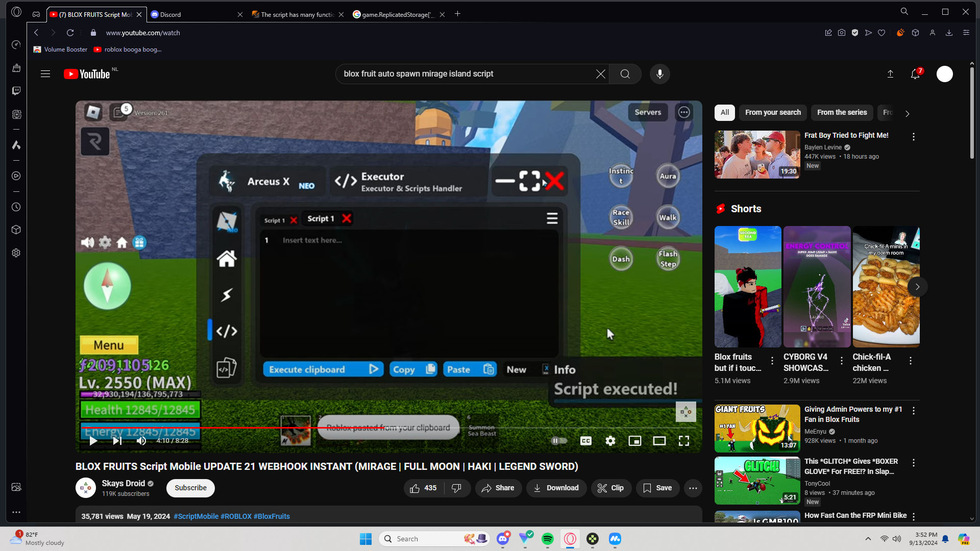Open the Aria AI icon in the sidebar
This screenshot has width=980, height=551.
16,145
